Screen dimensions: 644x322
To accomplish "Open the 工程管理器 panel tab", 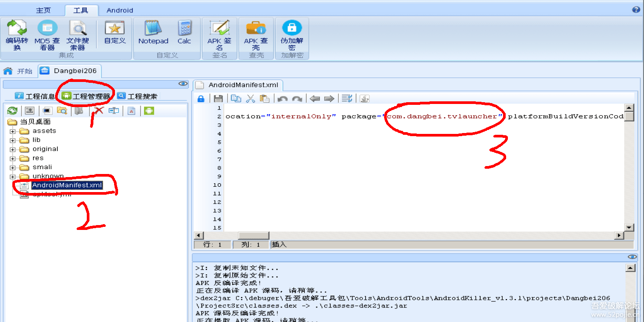I will (x=86, y=96).
